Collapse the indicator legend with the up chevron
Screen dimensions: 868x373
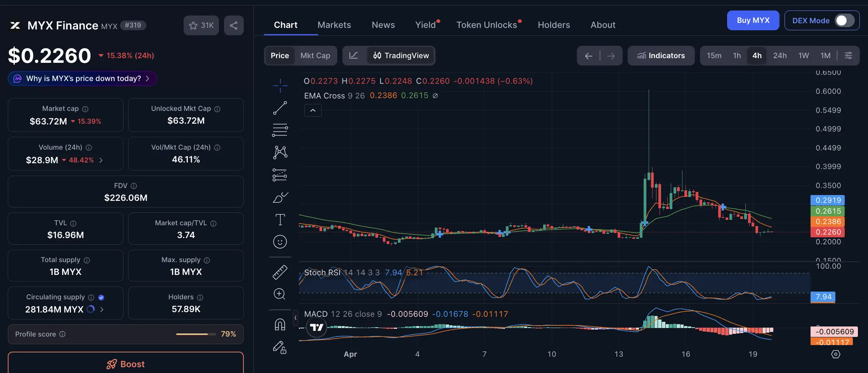click(x=313, y=110)
